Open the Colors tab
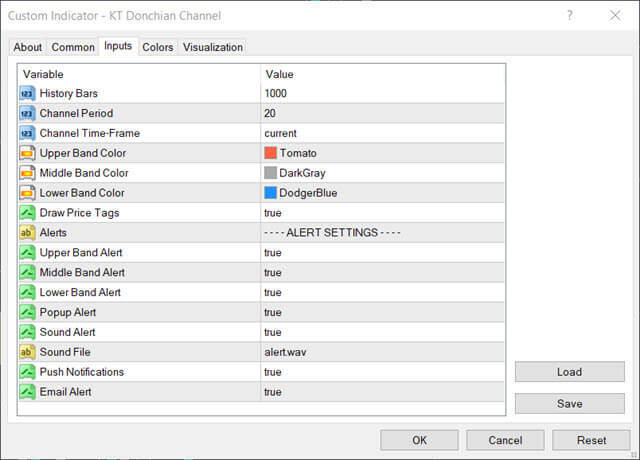The height and width of the screenshot is (460, 640). 158,47
